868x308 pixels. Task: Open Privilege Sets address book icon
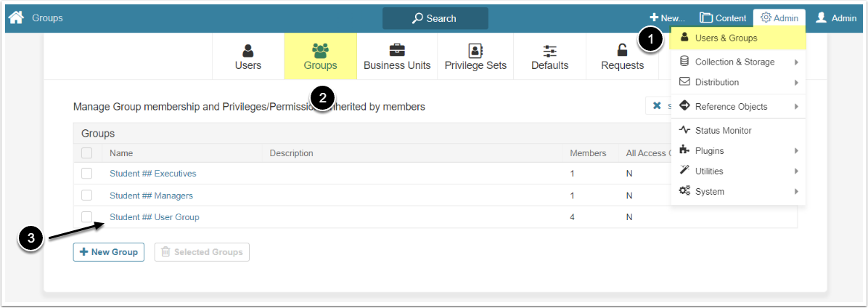pos(475,51)
